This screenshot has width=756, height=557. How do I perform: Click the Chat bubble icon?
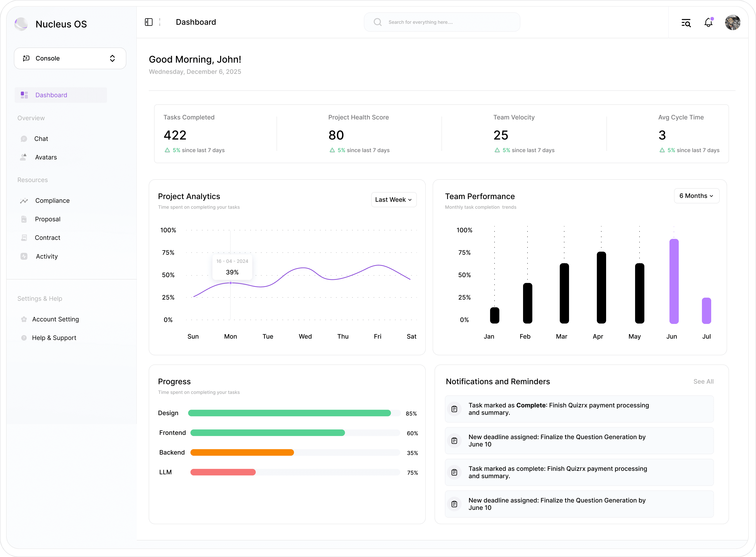24,139
